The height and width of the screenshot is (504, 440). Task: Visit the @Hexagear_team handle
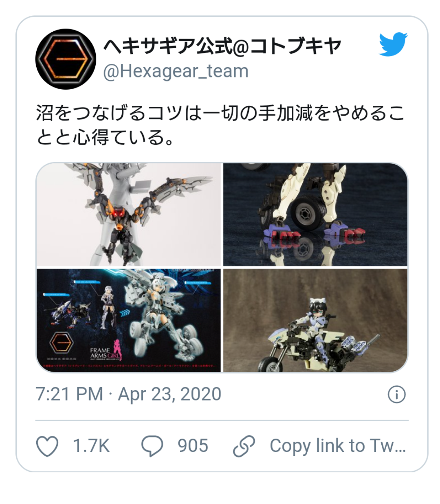[176, 71]
